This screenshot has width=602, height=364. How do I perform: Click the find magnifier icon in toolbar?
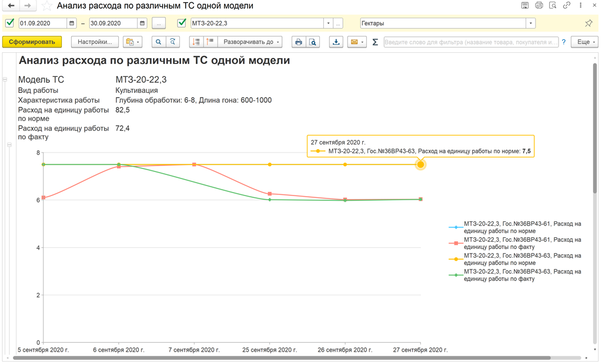(158, 42)
